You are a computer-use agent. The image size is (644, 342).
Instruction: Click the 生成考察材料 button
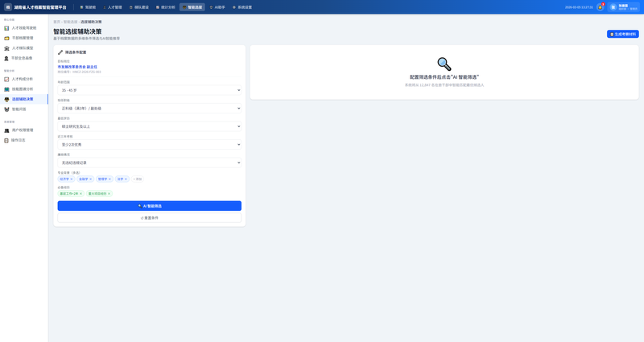pos(622,34)
